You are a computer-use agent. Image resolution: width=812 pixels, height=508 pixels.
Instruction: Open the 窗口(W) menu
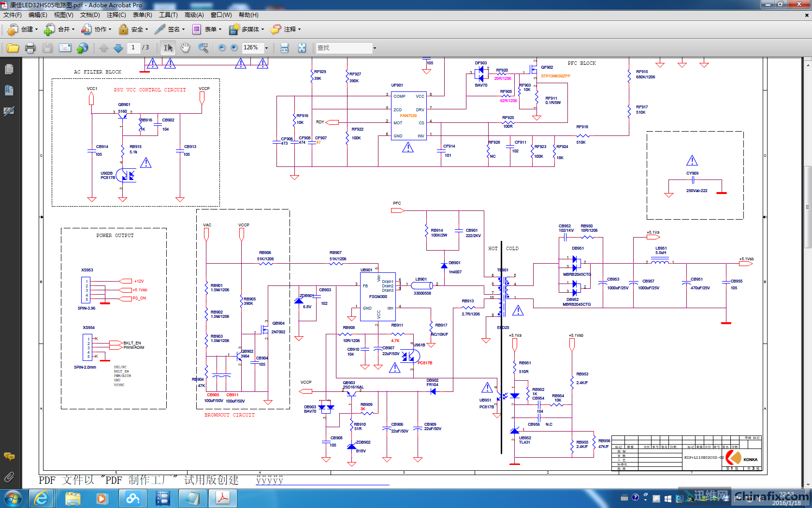tap(221, 15)
